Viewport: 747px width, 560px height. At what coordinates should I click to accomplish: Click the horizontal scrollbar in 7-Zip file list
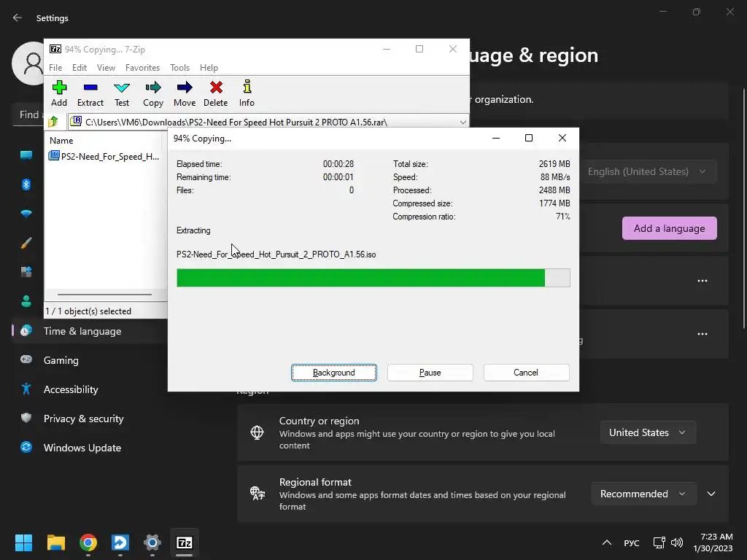pos(104,295)
